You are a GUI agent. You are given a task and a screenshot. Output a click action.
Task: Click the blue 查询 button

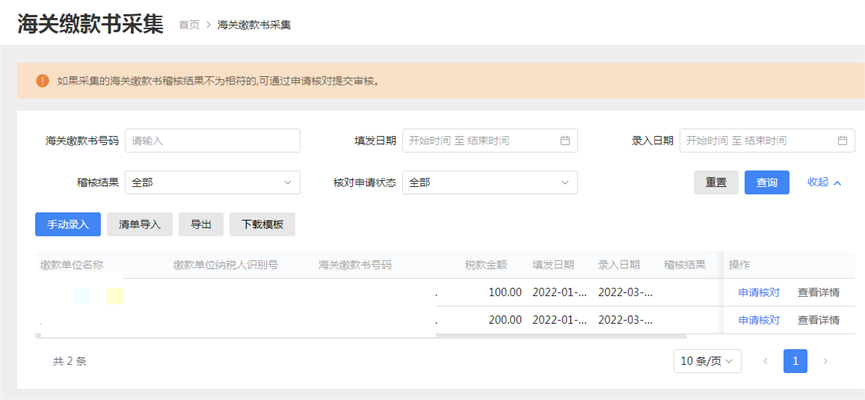click(767, 183)
